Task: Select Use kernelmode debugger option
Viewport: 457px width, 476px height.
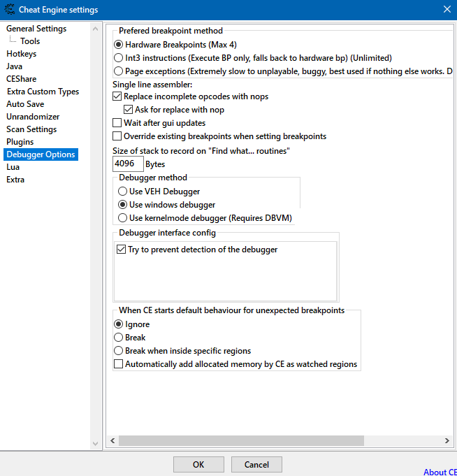Action: 122,218
